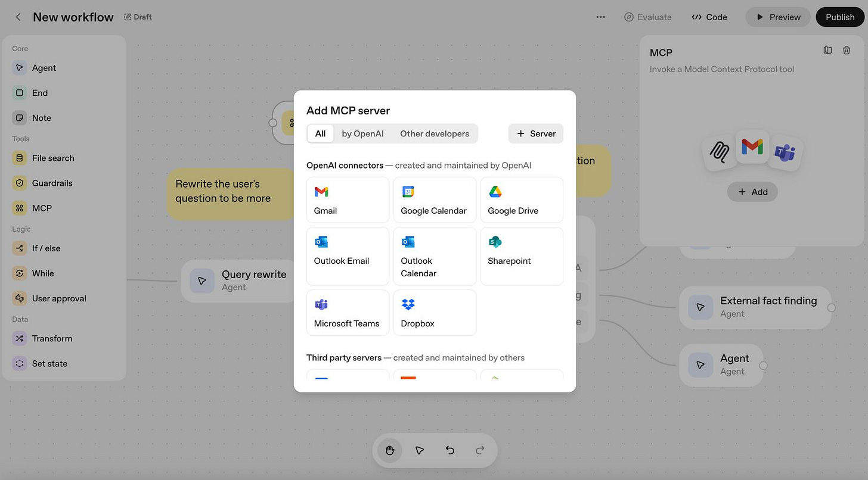
Task: Publish the workflow
Action: tap(840, 17)
